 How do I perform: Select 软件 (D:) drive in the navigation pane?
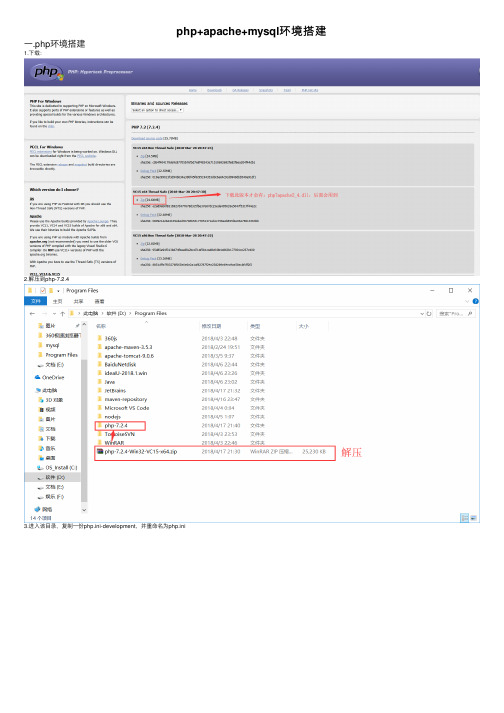click(x=55, y=477)
